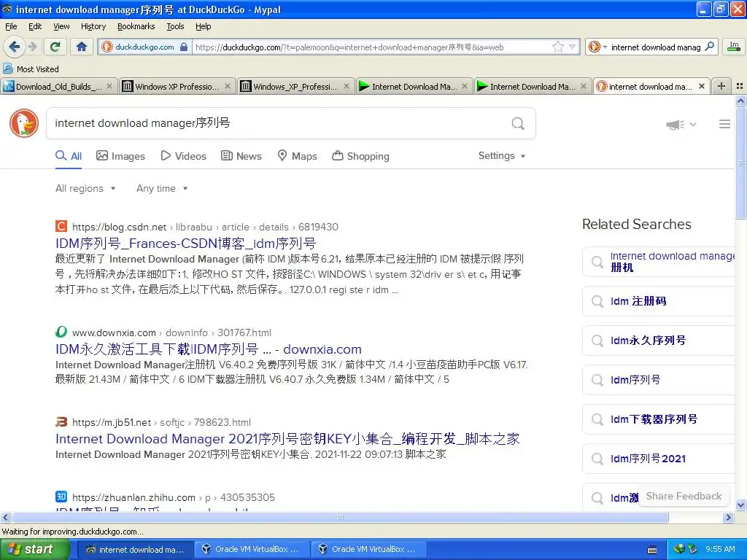This screenshot has width=747, height=560.
Task: Click the DuckDuckGo duck logo
Action: point(24,123)
